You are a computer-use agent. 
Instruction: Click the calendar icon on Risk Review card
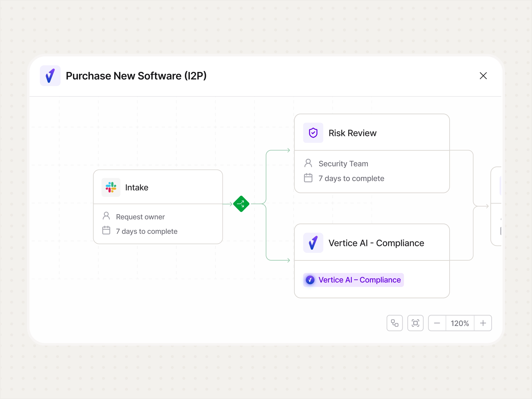[308, 178]
